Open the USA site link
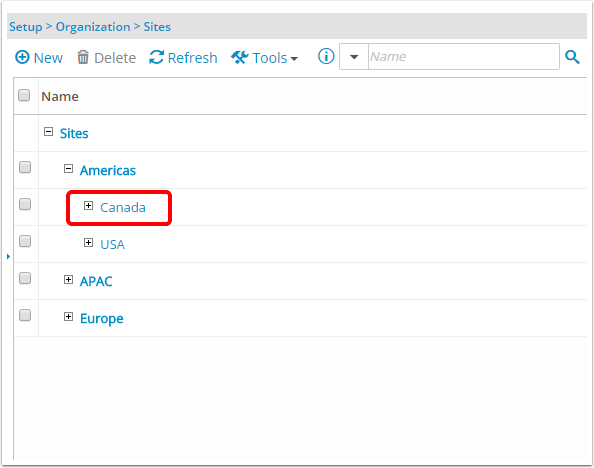The height and width of the screenshot is (468, 594). (x=113, y=244)
